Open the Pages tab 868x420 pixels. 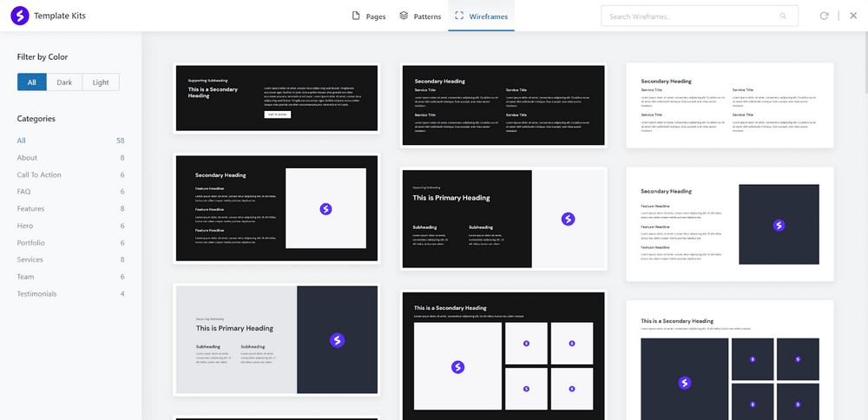(x=369, y=16)
